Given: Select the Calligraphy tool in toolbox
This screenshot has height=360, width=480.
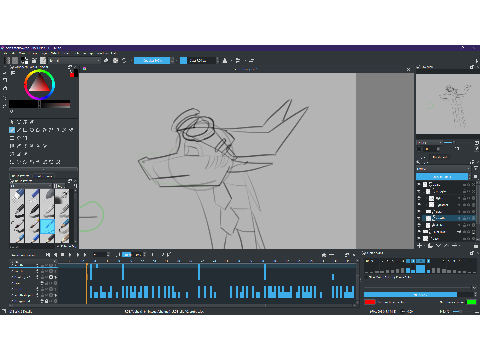Looking at the screenshot, I should [x=32, y=122].
